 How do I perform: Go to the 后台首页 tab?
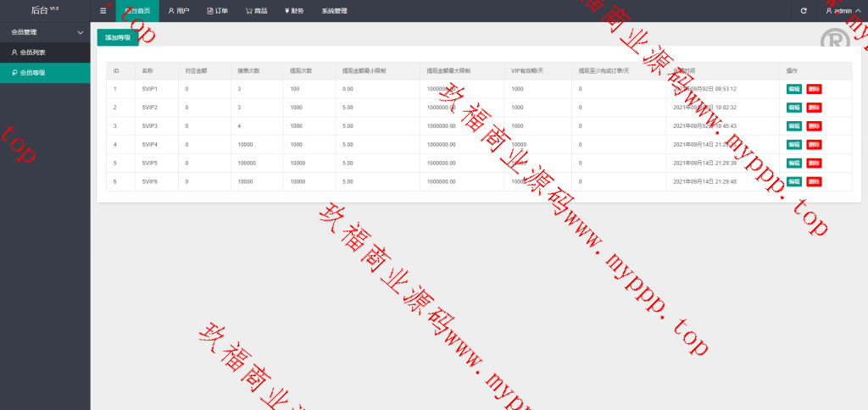tap(137, 11)
